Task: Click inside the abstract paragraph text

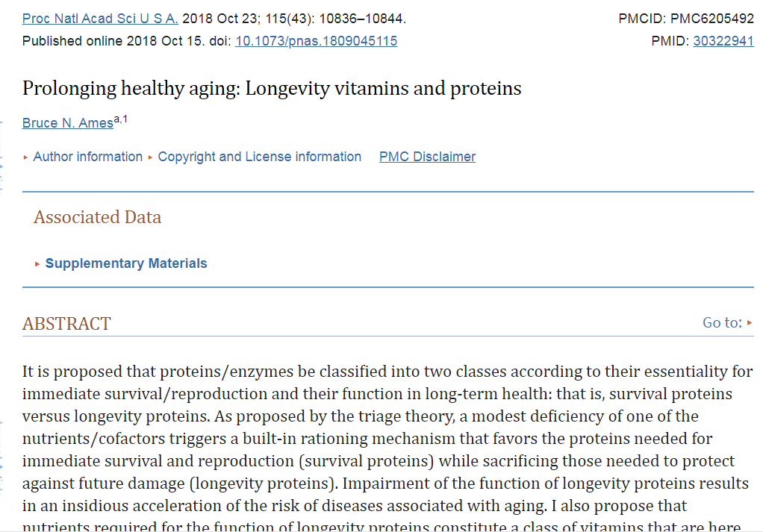Action: click(373, 439)
